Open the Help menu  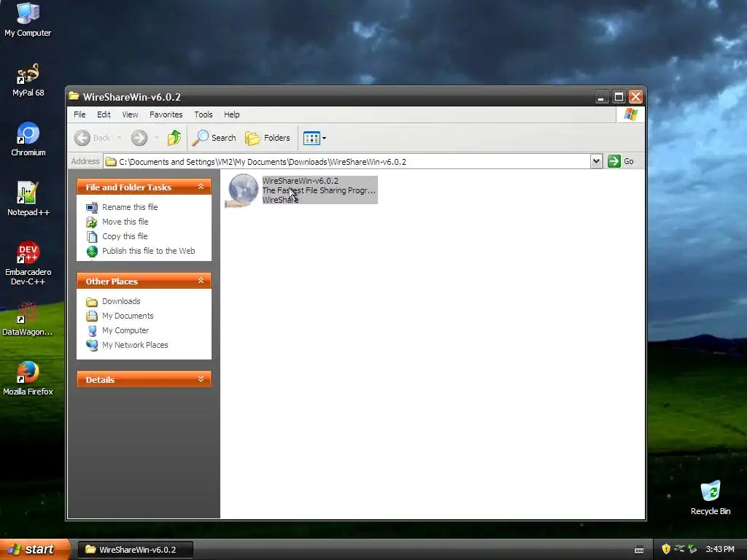coord(231,114)
